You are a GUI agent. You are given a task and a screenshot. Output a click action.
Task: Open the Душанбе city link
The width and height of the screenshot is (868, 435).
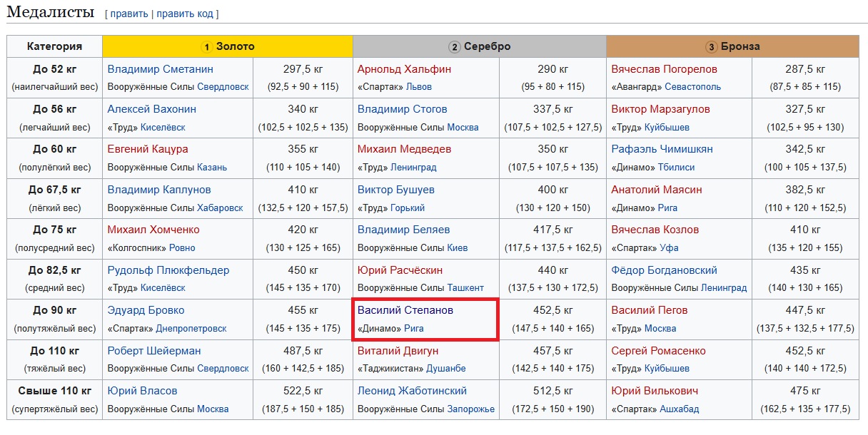445,369
